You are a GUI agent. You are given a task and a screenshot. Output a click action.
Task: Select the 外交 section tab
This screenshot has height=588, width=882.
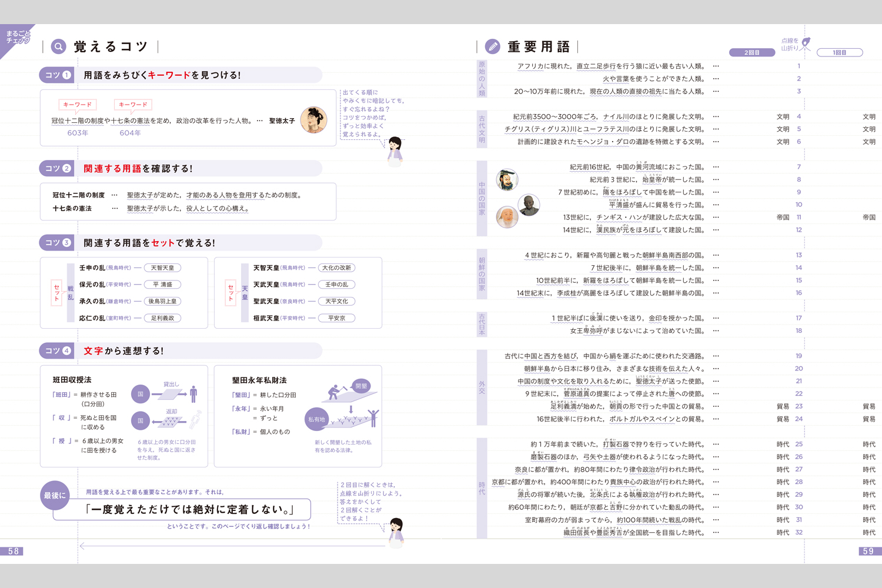tap(482, 387)
